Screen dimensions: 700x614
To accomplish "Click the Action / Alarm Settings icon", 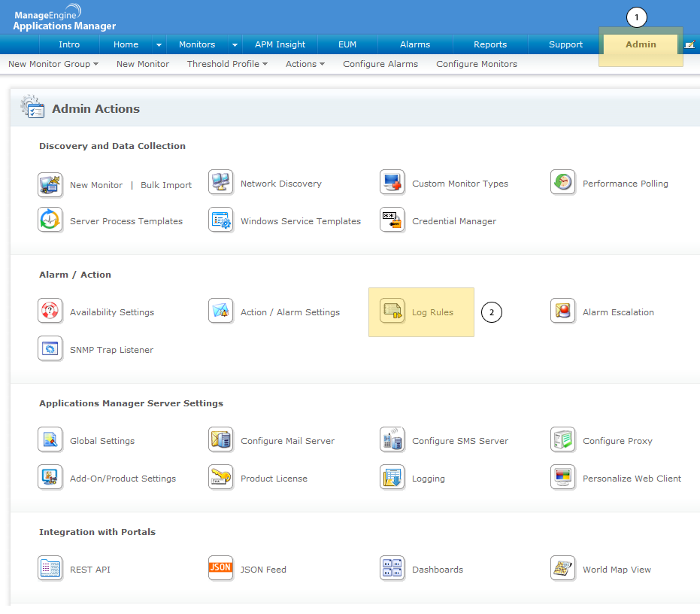I will coord(220,312).
